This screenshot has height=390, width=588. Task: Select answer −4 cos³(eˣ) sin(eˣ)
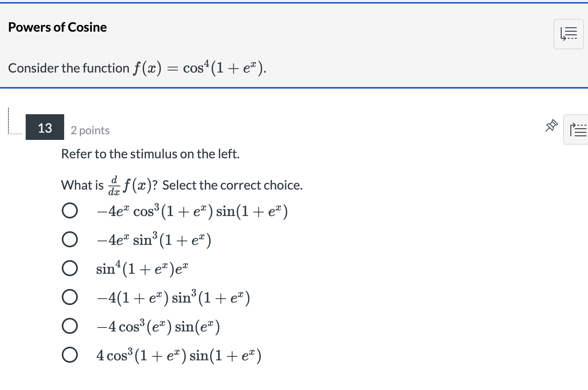[x=70, y=325]
